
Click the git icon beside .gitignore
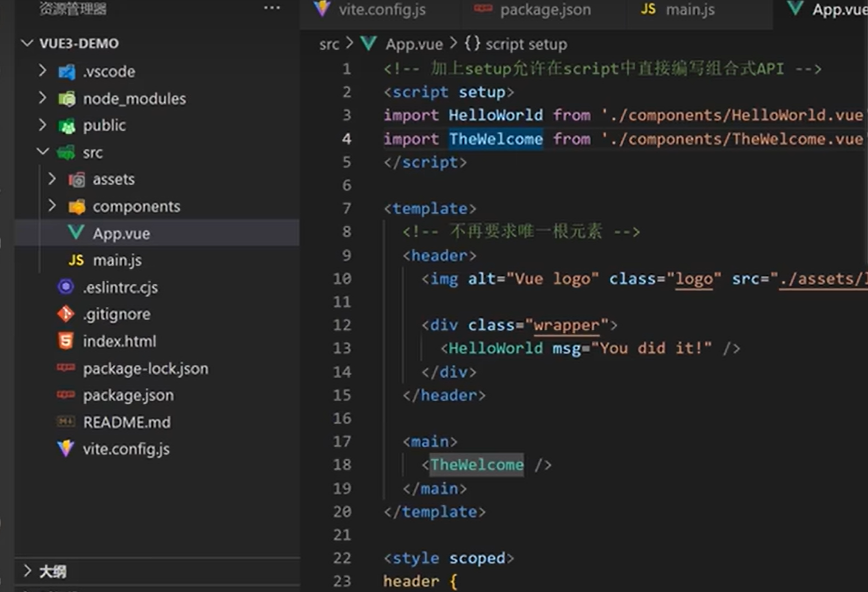[66, 314]
